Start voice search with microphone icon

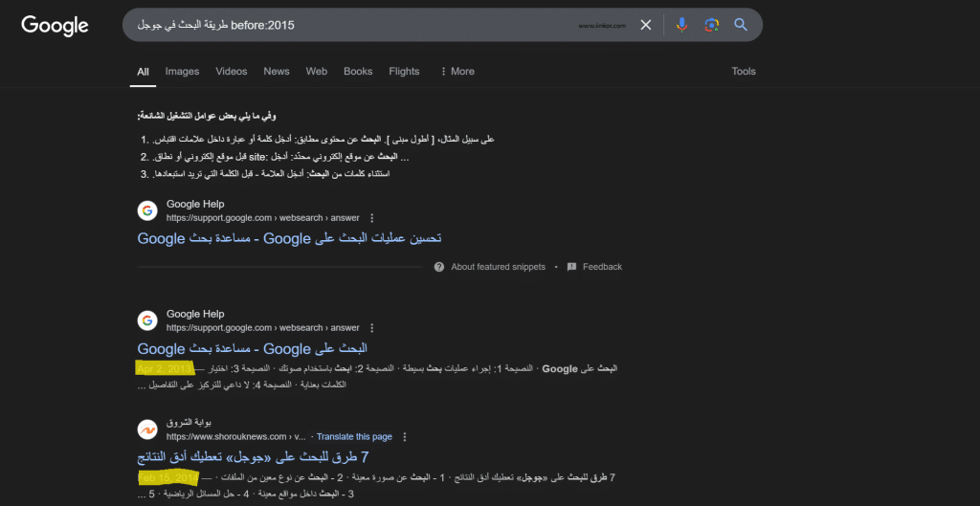681,25
